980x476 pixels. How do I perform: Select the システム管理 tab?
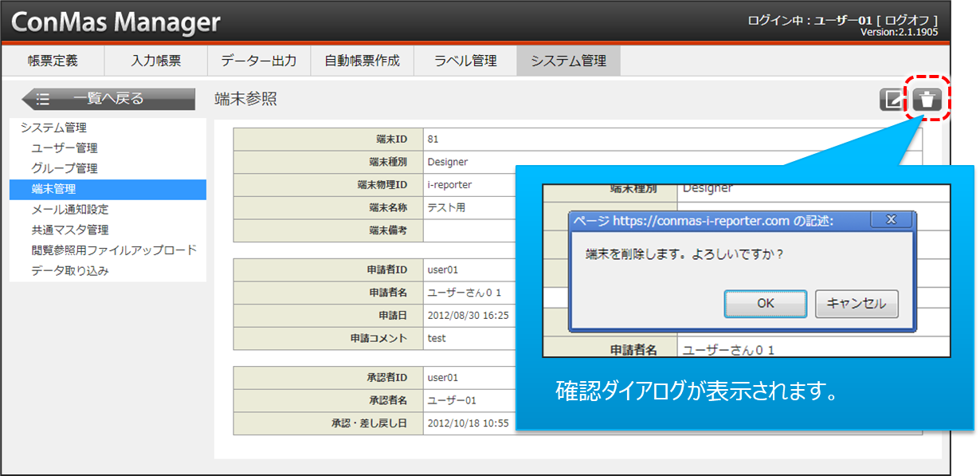(568, 61)
